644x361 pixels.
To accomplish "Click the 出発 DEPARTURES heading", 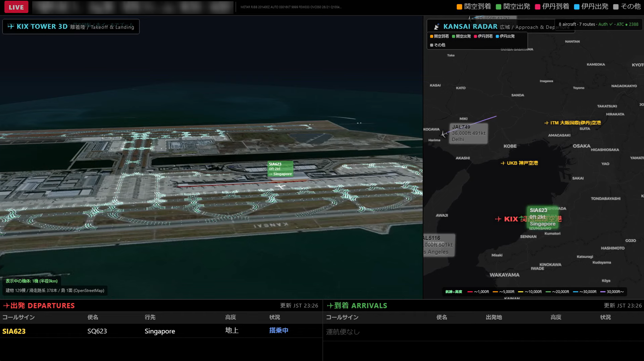I will coord(43,306).
